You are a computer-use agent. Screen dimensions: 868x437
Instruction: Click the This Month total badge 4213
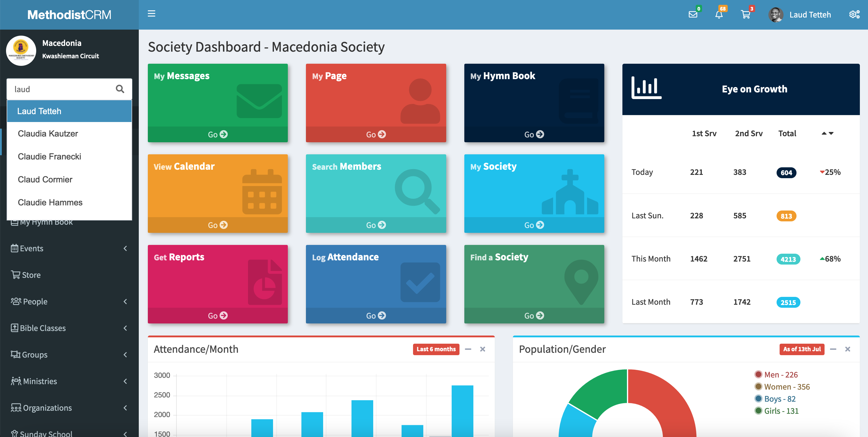(x=788, y=259)
